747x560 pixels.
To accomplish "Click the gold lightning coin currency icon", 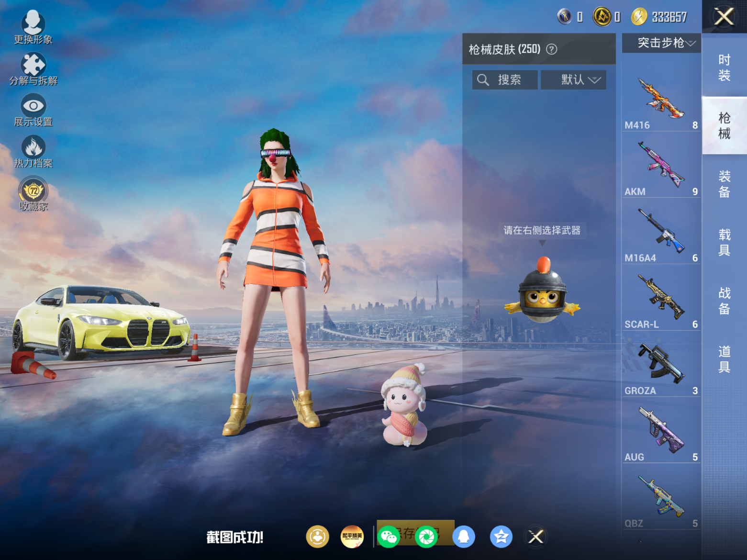I will coord(639,17).
